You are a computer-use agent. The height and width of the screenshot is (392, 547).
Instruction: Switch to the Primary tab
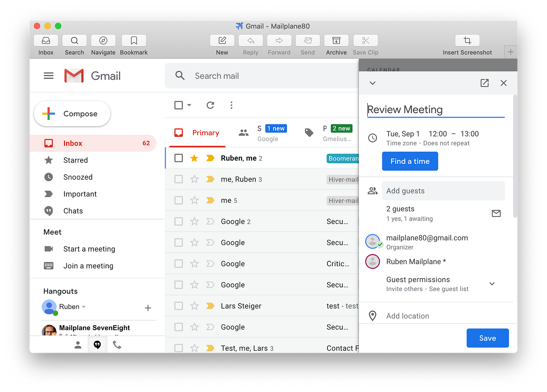click(x=197, y=133)
